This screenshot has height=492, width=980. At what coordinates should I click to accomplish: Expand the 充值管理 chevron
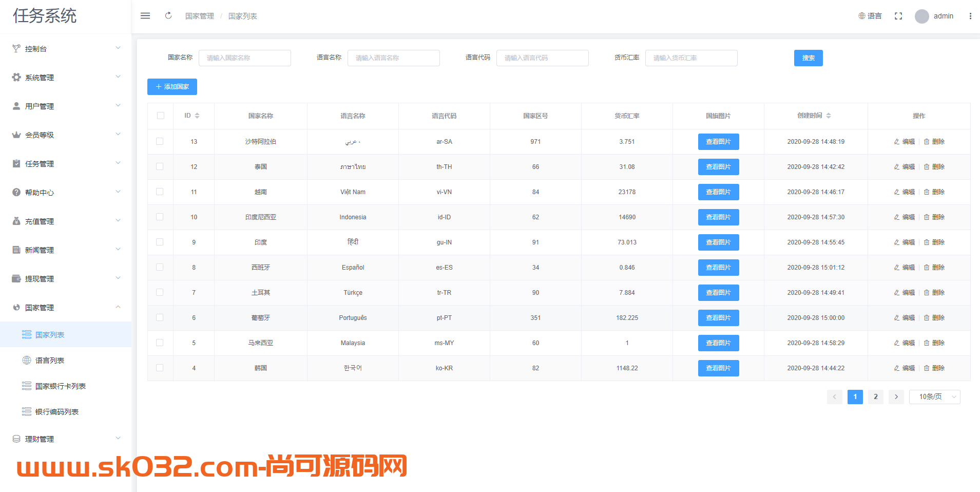pos(118,220)
